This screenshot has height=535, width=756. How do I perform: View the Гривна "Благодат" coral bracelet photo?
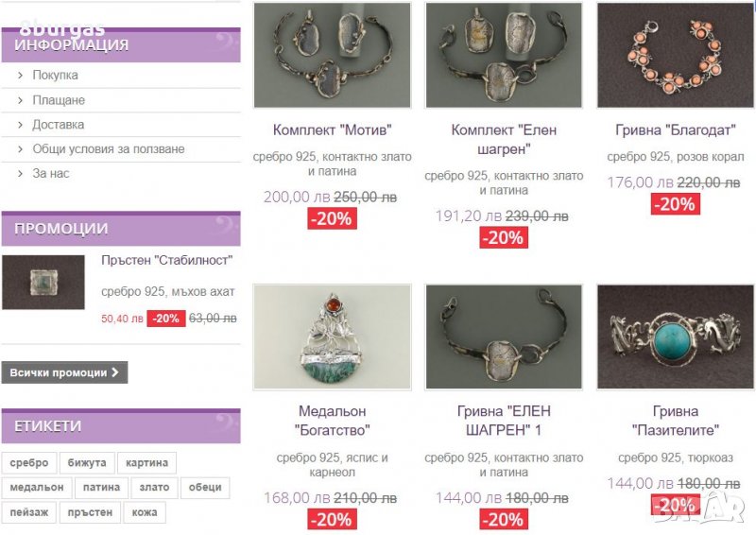pos(676,55)
